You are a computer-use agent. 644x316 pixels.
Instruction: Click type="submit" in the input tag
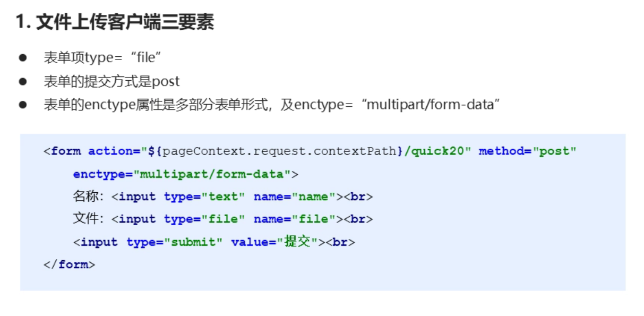(175, 242)
